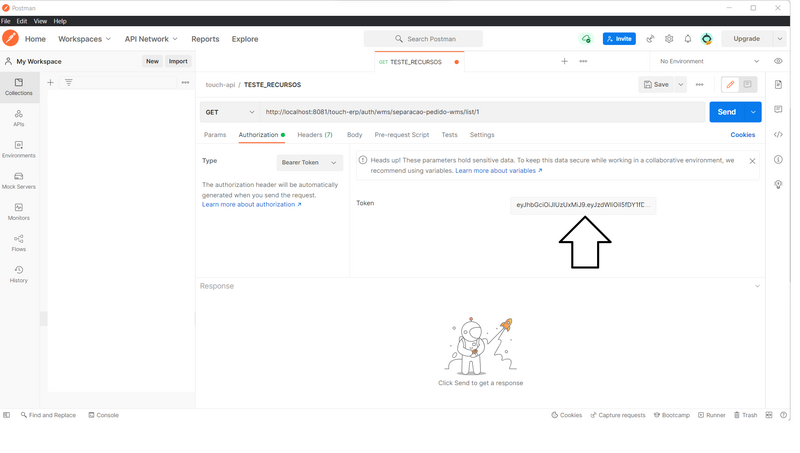This screenshot has width=800, height=453.
Task: Open comments icon in right sidebar
Action: [x=778, y=109]
